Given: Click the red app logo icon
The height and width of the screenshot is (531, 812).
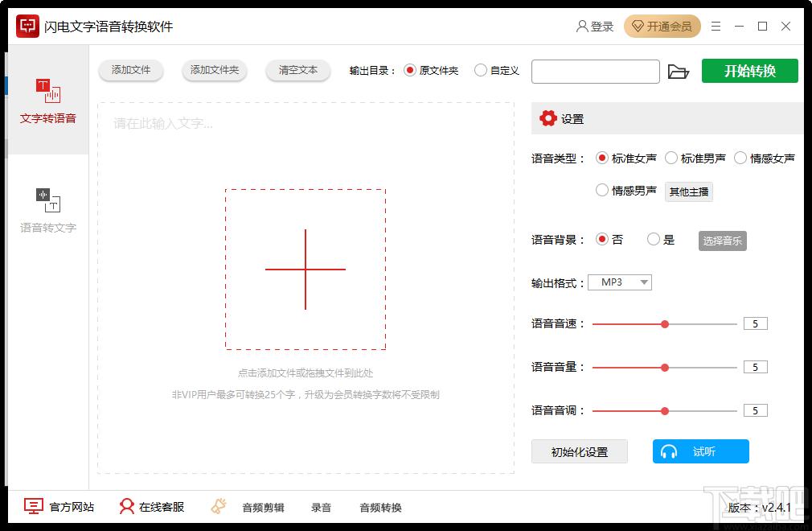Looking at the screenshot, I should click(x=27, y=26).
